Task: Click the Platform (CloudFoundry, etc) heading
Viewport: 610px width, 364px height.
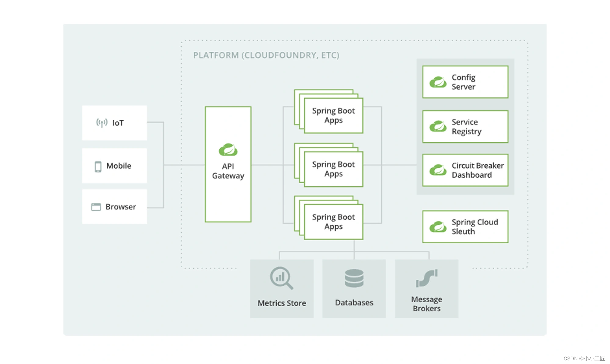Action: pyautogui.click(x=266, y=55)
